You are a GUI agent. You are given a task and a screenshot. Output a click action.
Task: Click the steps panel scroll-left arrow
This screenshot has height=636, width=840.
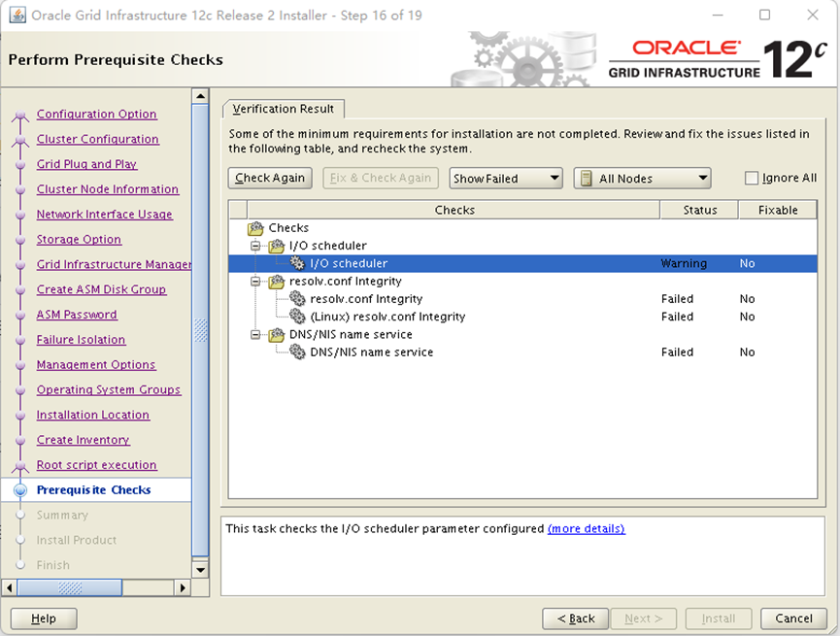point(9,587)
